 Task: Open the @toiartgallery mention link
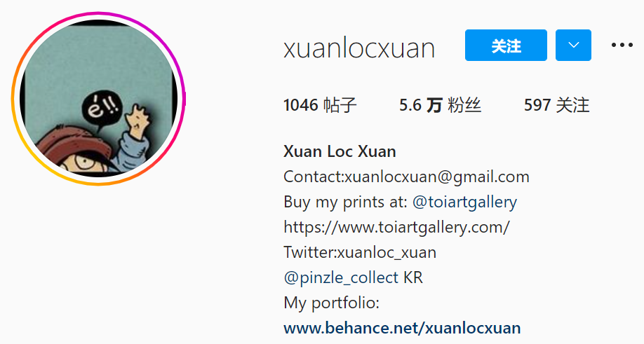coord(464,202)
